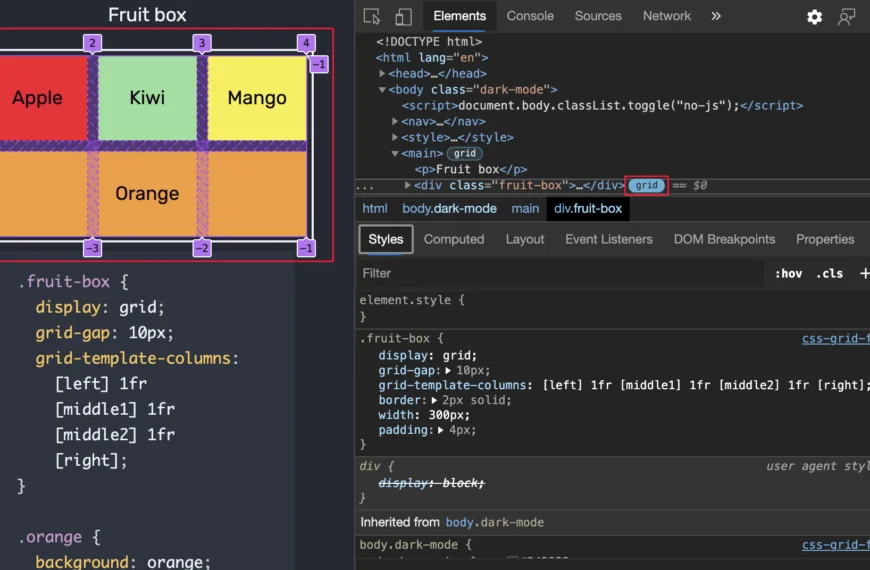Click body.dark-mode in Inherited from

[494, 522]
